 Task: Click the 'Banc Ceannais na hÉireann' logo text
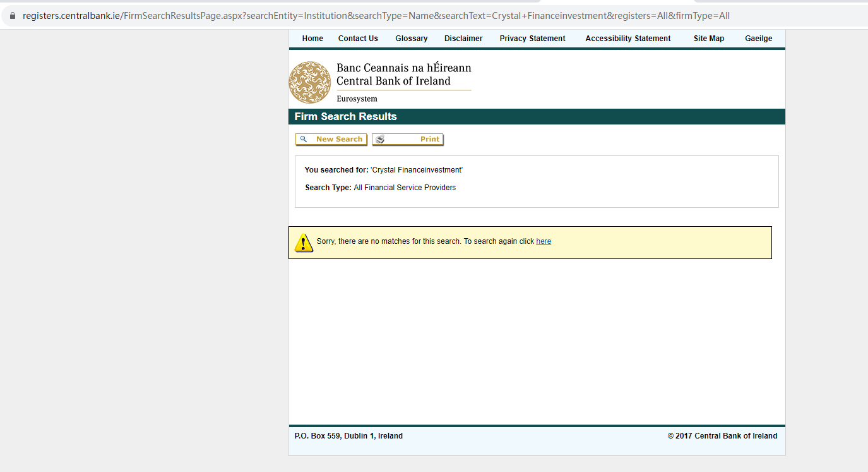click(x=403, y=68)
